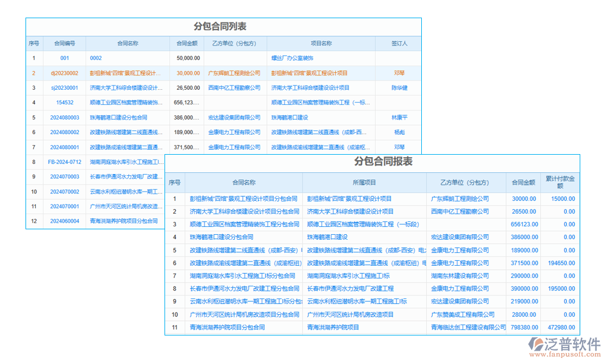Select 螺丝厂办公室装饰 project name cell

[x=293, y=58]
